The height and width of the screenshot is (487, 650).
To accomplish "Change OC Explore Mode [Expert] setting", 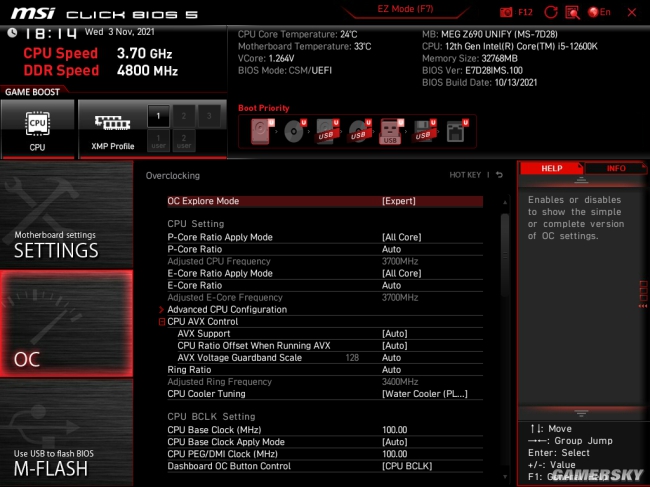I will (x=325, y=201).
